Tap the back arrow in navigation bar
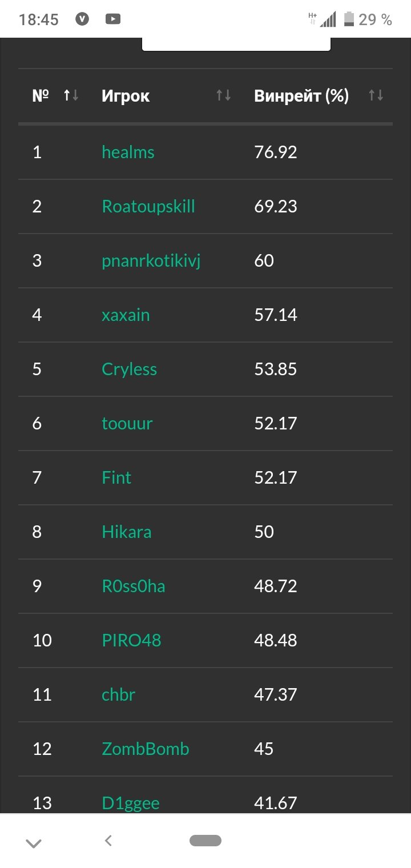This screenshot has height=868, width=411. tap(108, 840)
